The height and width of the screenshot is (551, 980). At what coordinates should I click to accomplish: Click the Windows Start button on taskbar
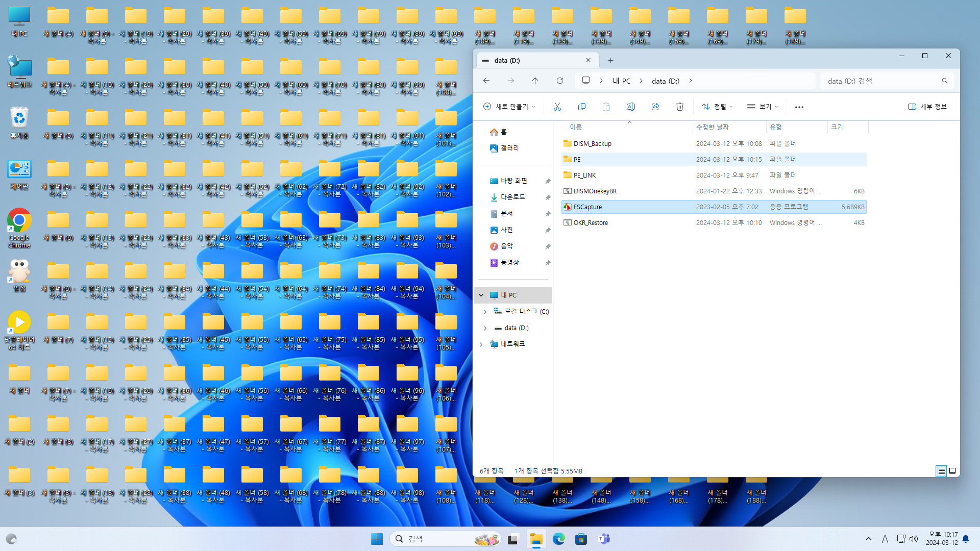[x=377, y=539]
